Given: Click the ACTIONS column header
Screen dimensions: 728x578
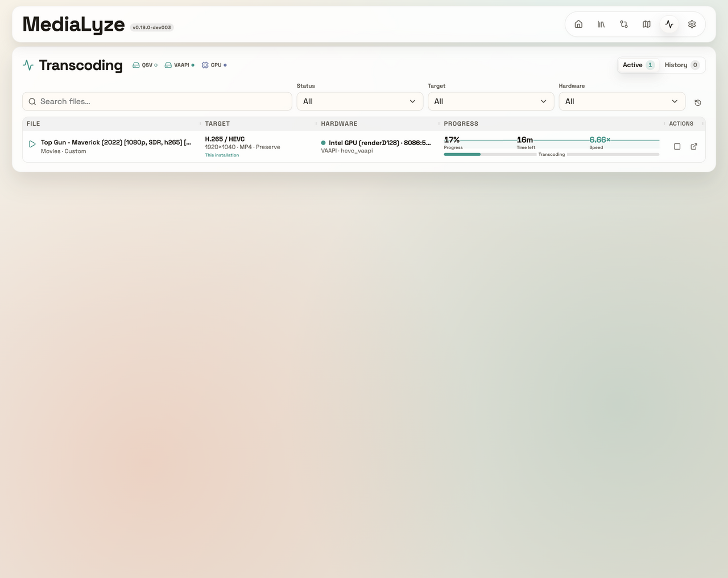Looking at the screenshot, I should (x=681, y=123).
